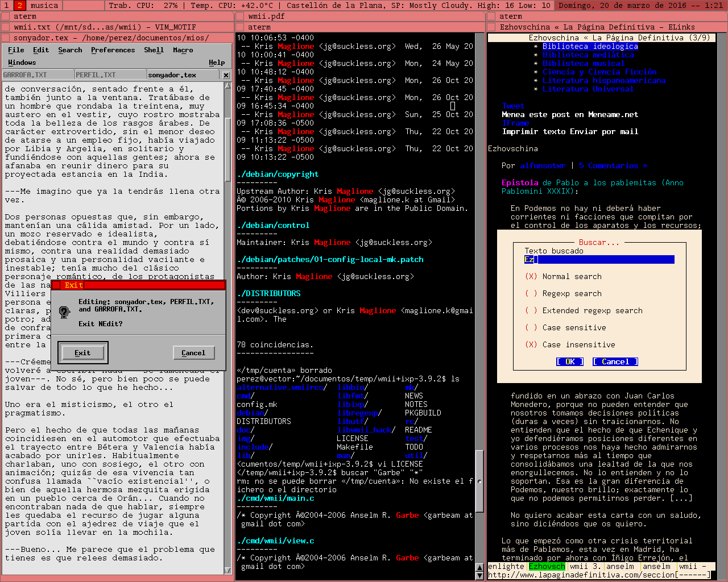Click the ./debian/copyright heading in terminal
Screen dimensions: 728x582
click(278, 174)
